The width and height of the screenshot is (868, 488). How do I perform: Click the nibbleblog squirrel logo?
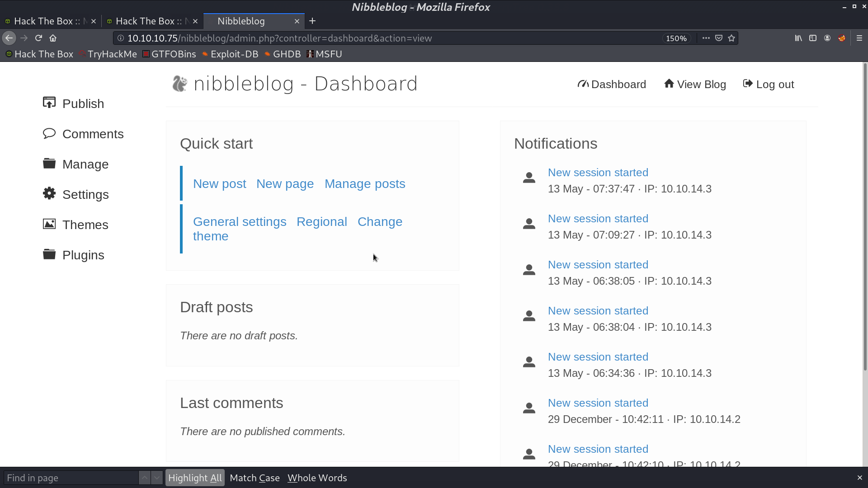point(179,84)
